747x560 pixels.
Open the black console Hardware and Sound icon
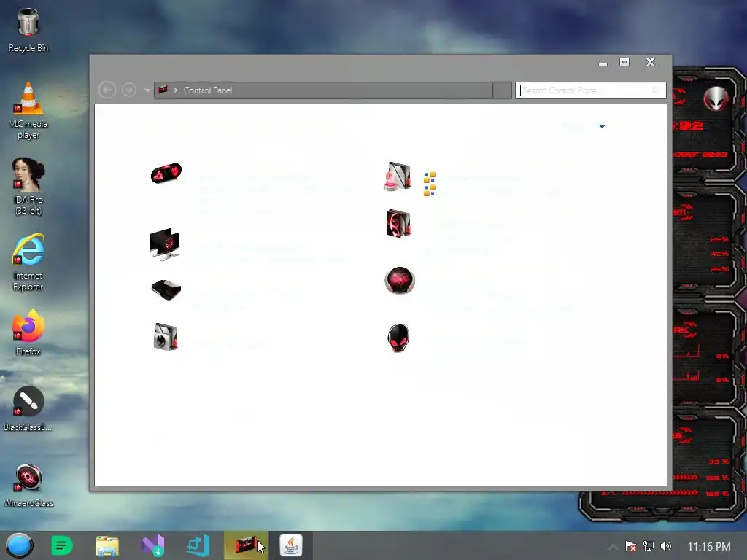pyautogui.click(x=166, y=289)
